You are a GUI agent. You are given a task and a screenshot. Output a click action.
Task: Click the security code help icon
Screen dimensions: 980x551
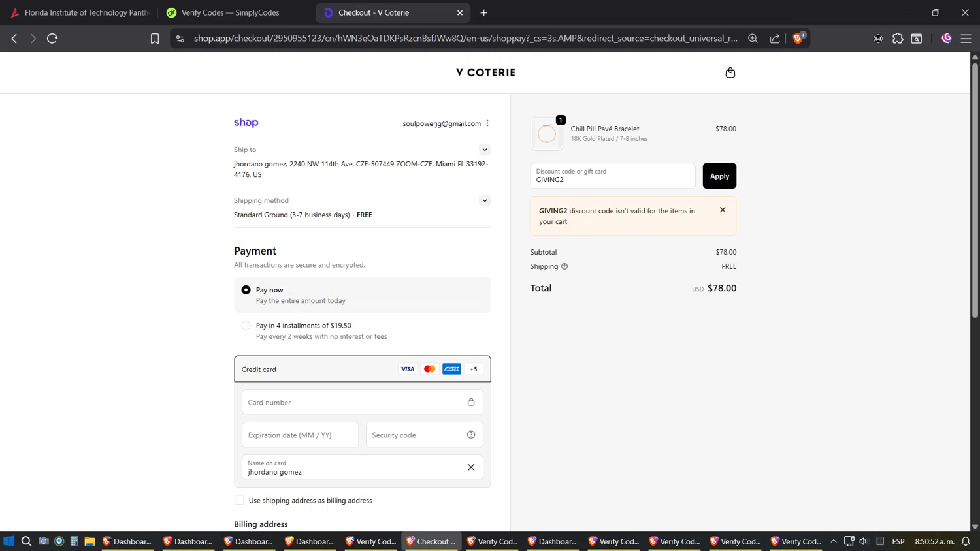pyautogui.click(x=471, y=435)
